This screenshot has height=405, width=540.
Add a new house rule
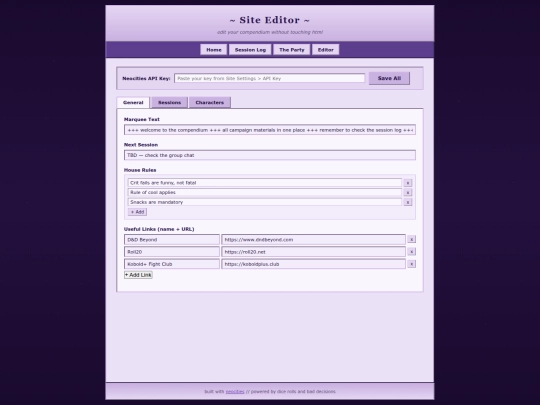pyautogui.click(x=137, y=212)
